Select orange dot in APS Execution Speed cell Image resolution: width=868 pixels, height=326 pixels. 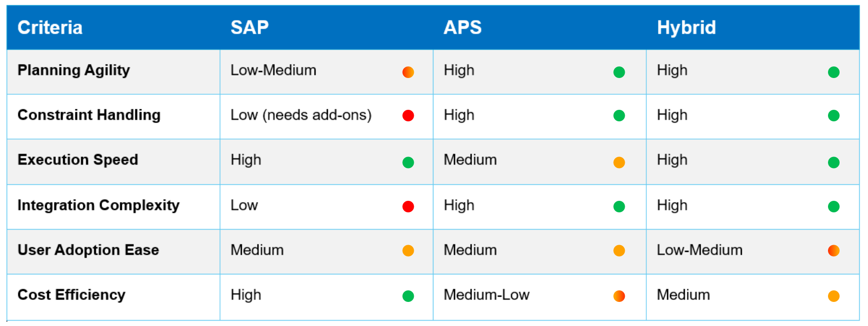tap(619, 162)
